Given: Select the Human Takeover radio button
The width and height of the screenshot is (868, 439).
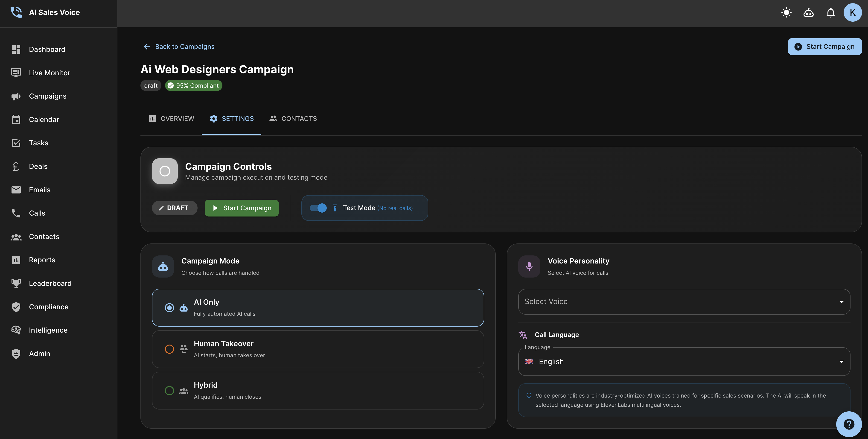Looking at the screenshot, I should [x=169, y=349].
